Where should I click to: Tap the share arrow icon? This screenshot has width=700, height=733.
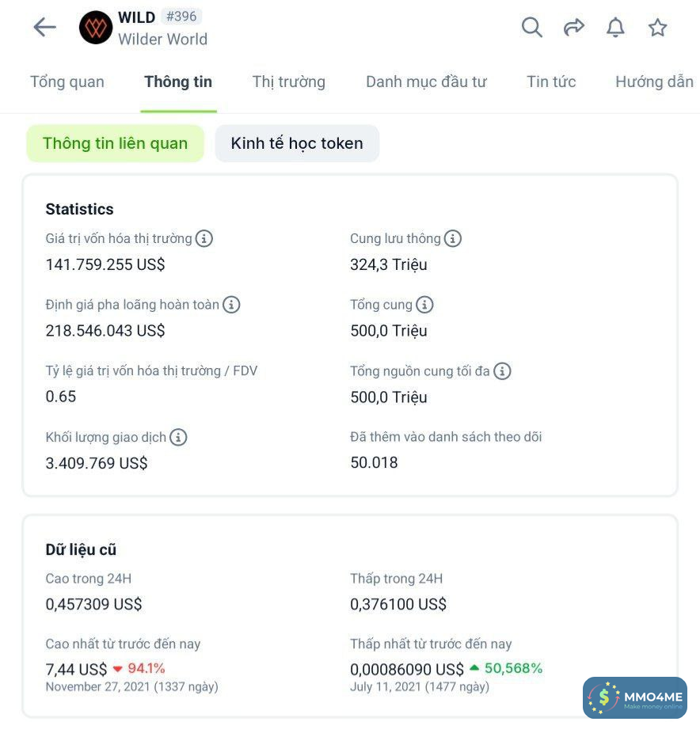(573, 28)
